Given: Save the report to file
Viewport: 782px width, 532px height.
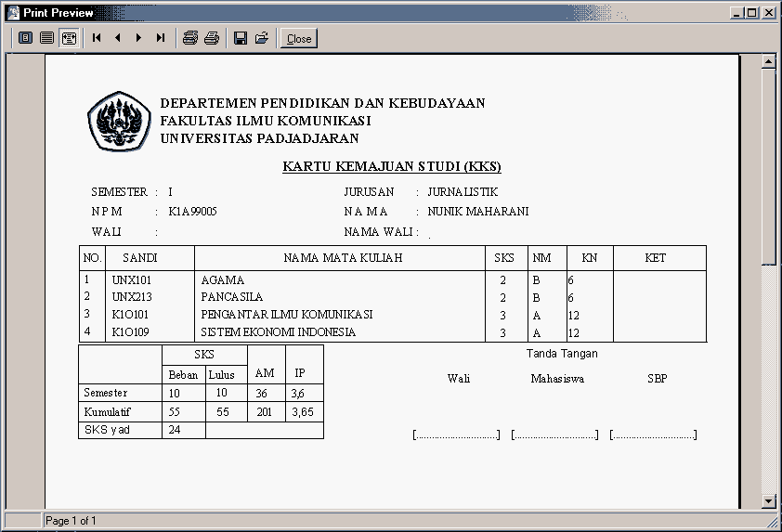Looking at the screenshot, I should pyautogui.click(x=241, y=38).
